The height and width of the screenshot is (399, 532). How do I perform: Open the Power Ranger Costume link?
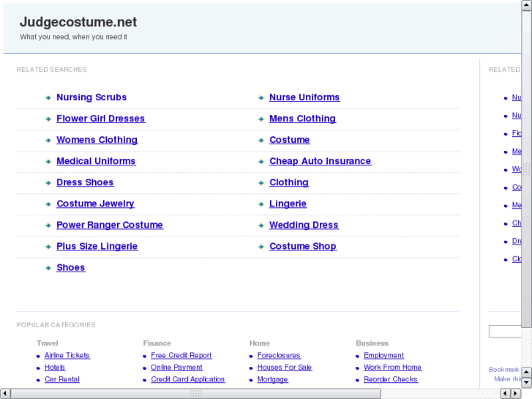pos(110,225)
